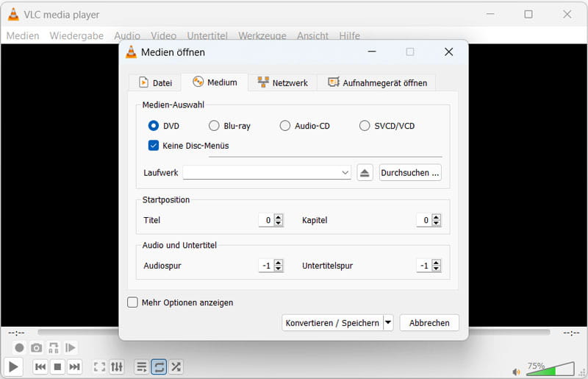Open the Untertitel menu
The image size is (588, 379).
point(207,35)
